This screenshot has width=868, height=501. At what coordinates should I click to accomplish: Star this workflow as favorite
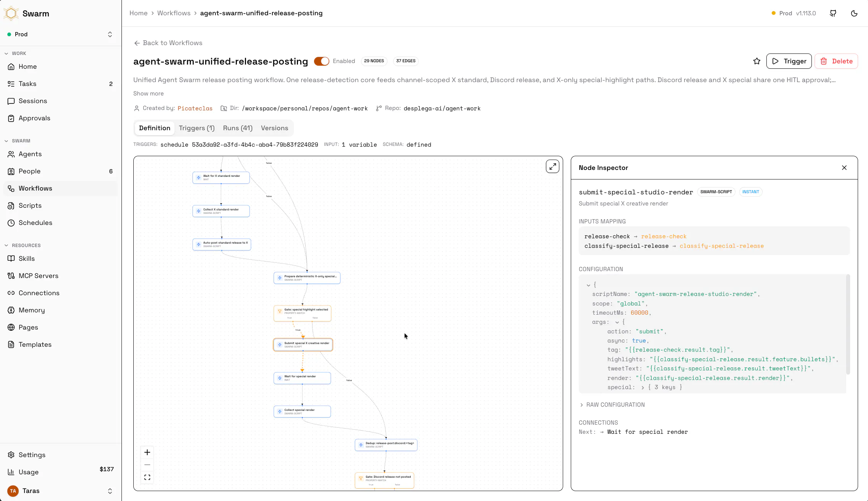(757, 61)
